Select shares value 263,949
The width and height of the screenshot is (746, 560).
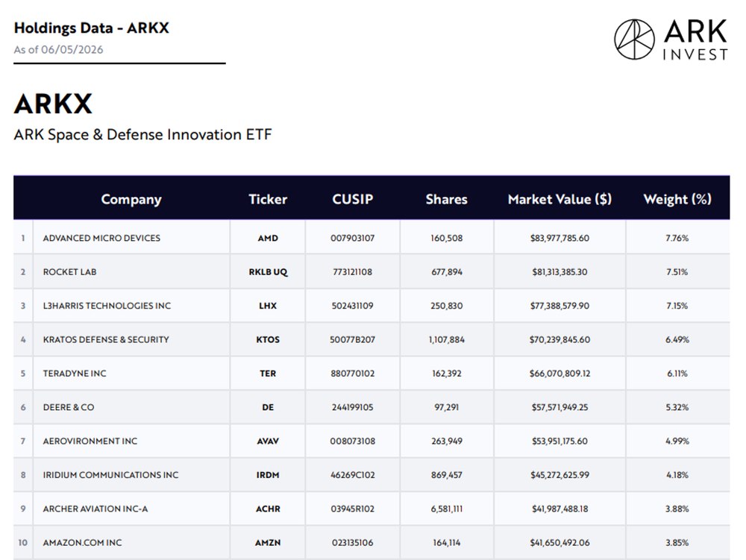[x=446, y=441]
